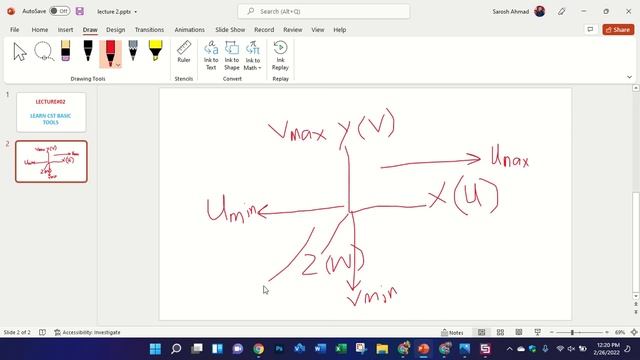640x360 pixels.
Task: Start the Slide Show from the status bar
Action: (538, 332)
